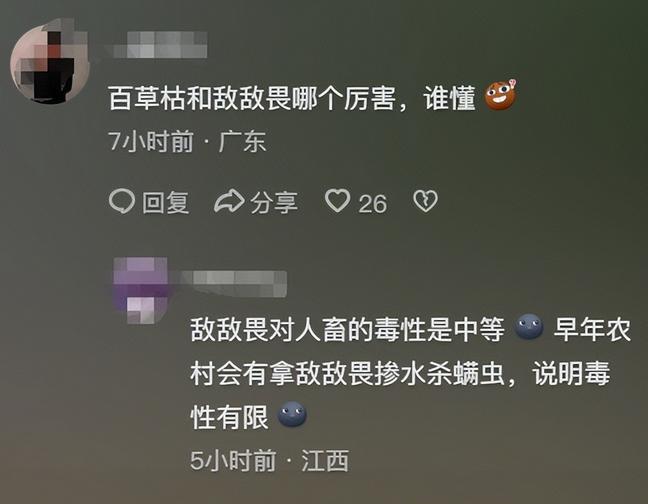The height and width of the screenshot is (504, 648).
Task: Tap the 5小时前 reply timestamp
Action: 233,460
